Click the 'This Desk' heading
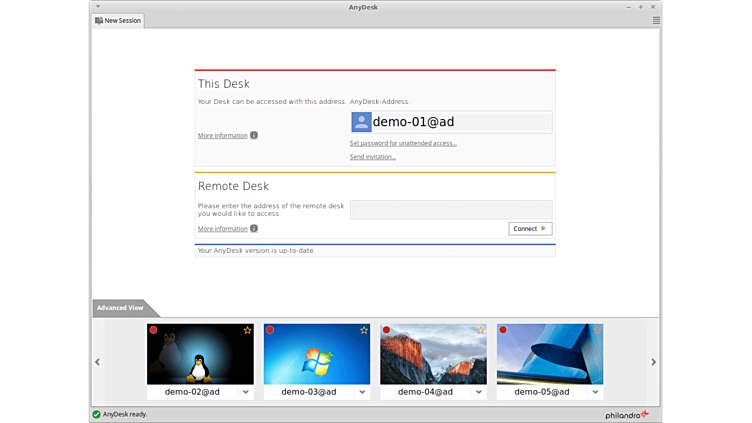Image resolution: width=752 pixels, height=423 pixels. tap(223, 84)
